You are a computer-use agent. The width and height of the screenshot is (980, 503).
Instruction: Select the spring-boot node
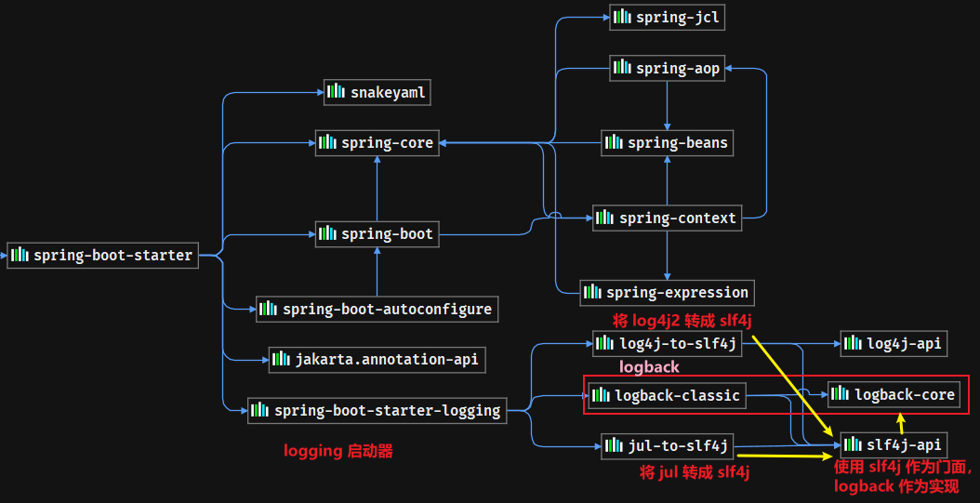pos(377,233)
